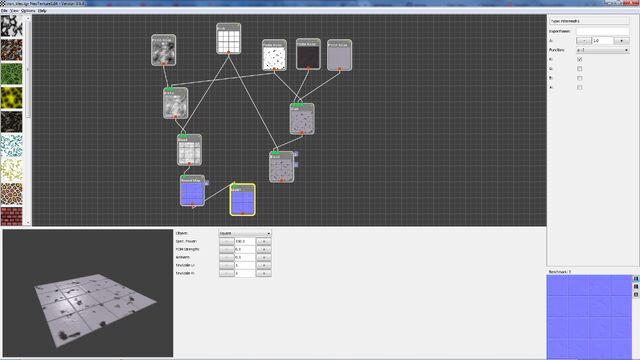Enable the G channel checkbox
The width and height of the screenshot is (640, 360).
580,69
